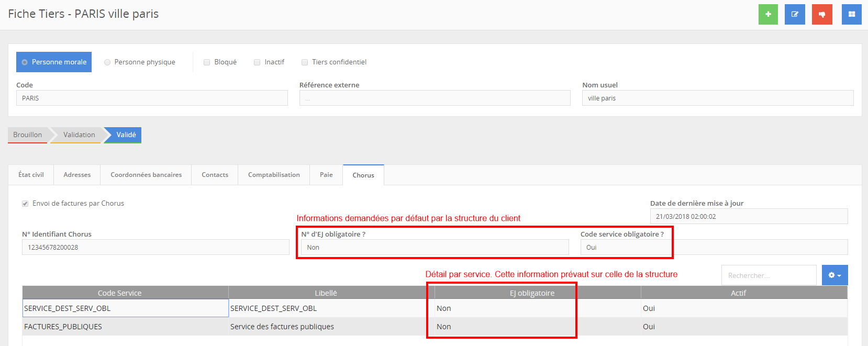Image resolution: width=868 pixels, height=346 pixels.
Task: Open the blue grid view icon
Action: pos(851,14)
